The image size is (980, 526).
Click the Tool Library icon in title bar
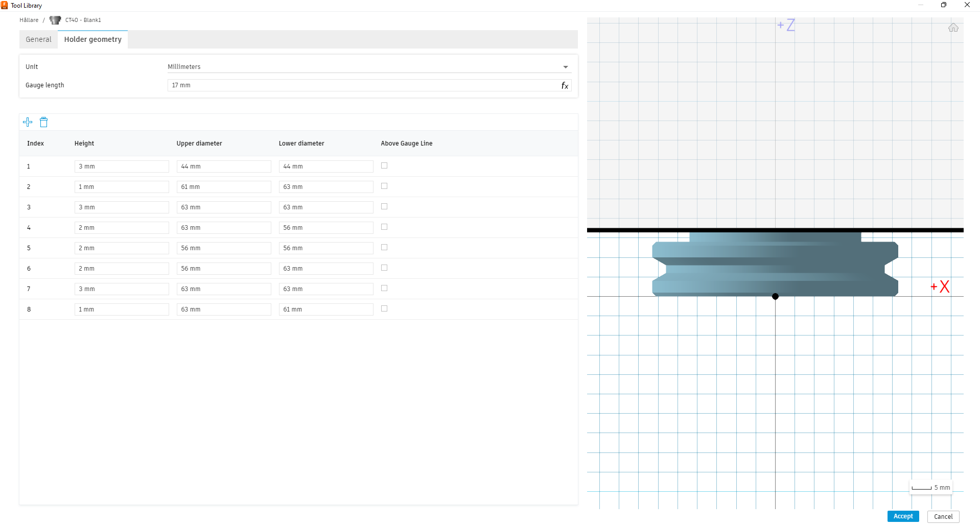(x=5, y=5)
